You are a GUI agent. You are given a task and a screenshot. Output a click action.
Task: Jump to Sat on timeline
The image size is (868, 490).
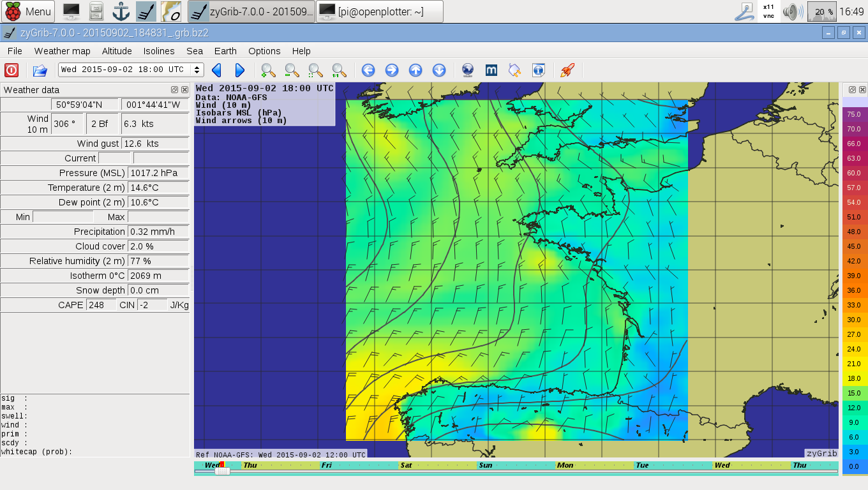tap(407, 466)
